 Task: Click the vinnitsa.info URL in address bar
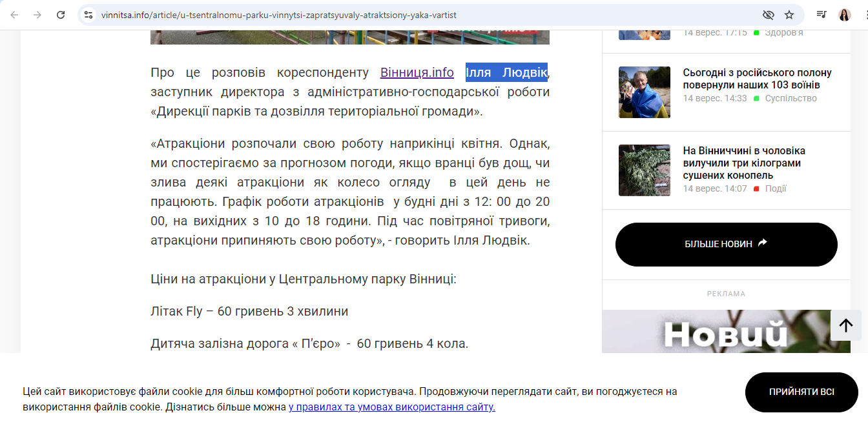tap(278, 15)
